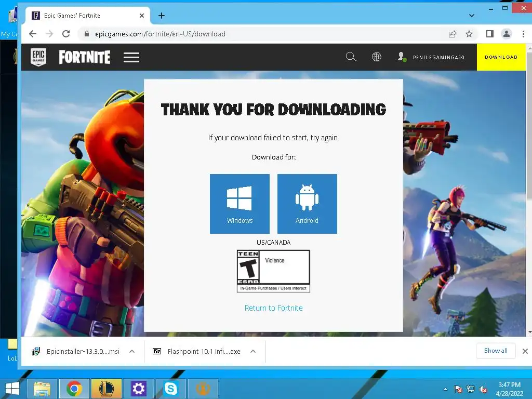Open League of Legends from taskbar
Viewport: 532px width, 399px height.
(106, 389)
